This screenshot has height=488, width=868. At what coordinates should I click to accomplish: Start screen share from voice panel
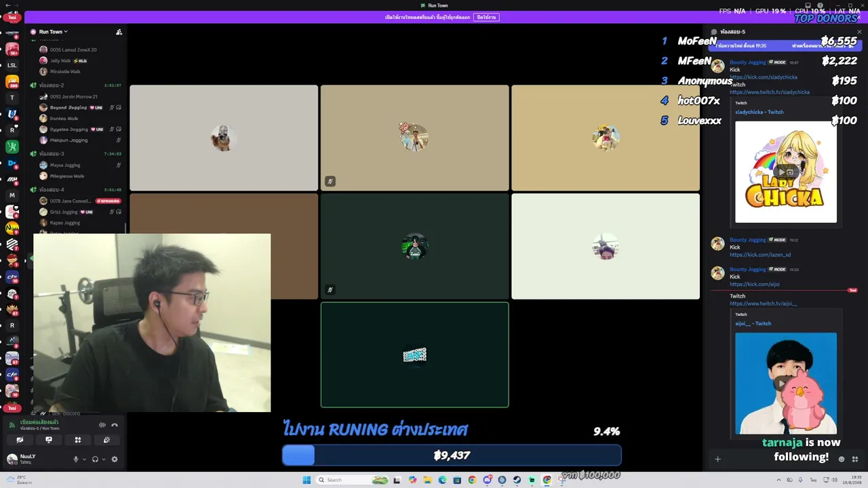click(x=49, y=440)
